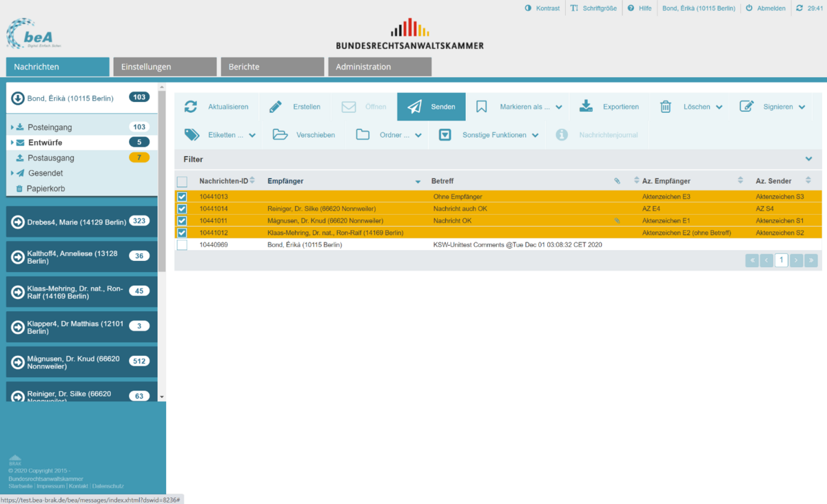Check the checkbox for message 10440989
Image resolution: width=827 pixels, height=504 pixels.
tap(182, 244)
